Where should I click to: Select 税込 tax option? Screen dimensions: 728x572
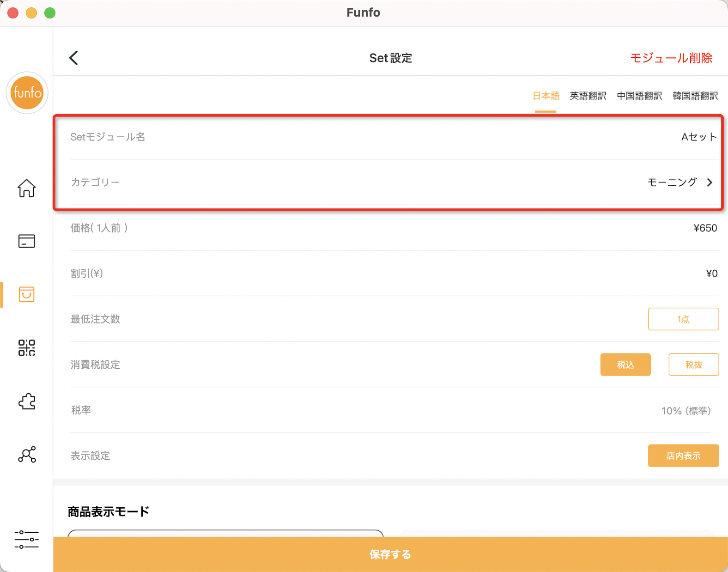point(625,365)
